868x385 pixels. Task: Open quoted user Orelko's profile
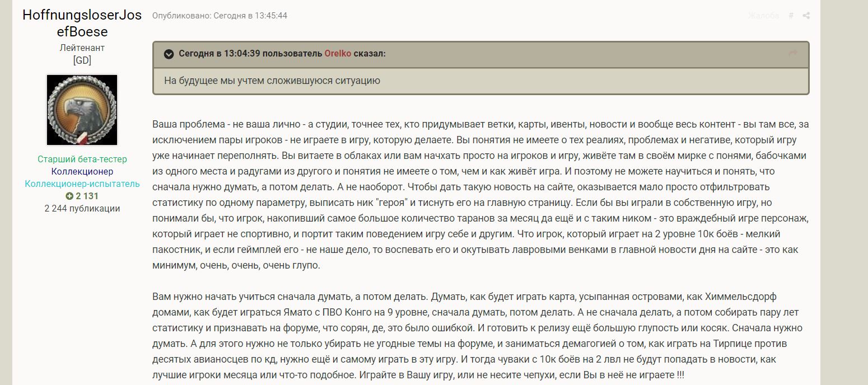tap(339, 54)
